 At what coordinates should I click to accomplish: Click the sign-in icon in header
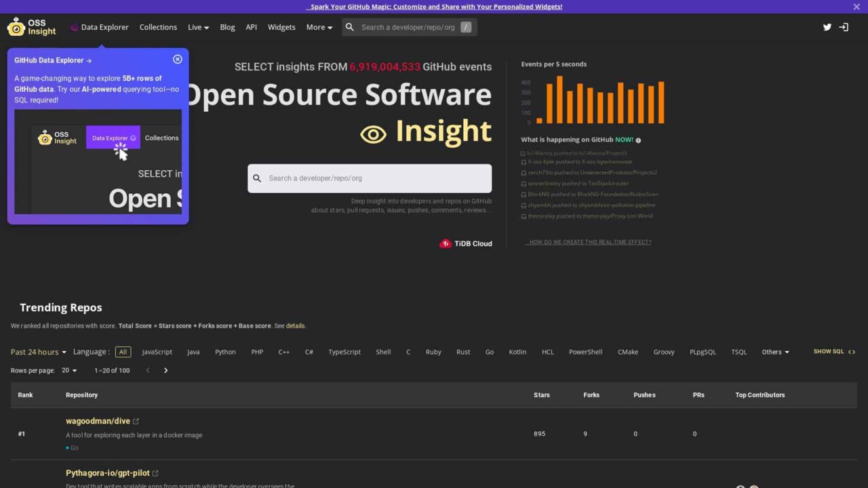844,27
